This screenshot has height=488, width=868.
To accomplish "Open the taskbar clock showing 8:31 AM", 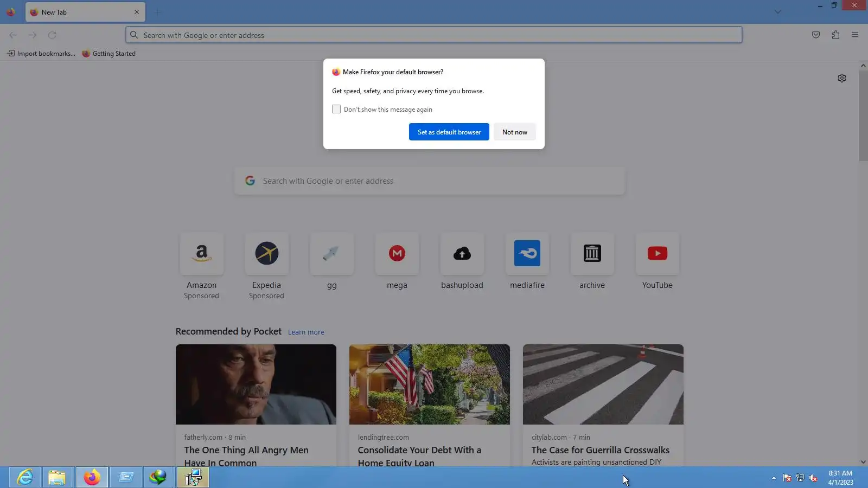I will point(840,478).
